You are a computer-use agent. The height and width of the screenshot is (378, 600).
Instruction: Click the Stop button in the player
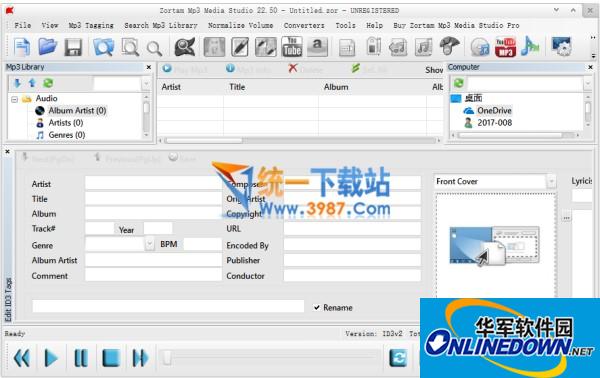pos(111,358)
